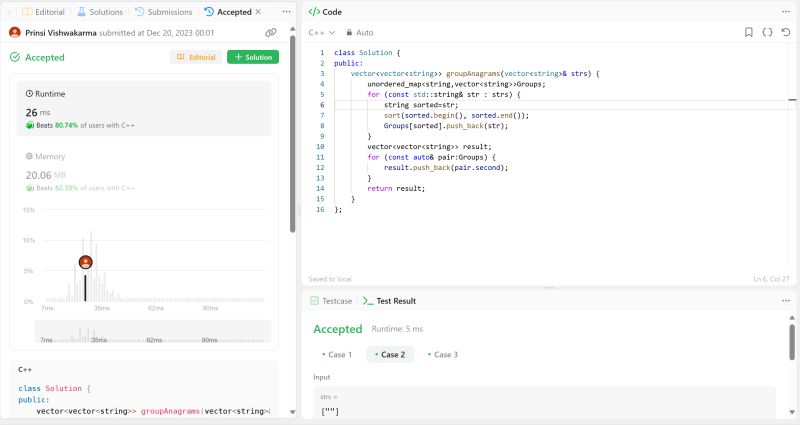Reset code to default with undo icon

click(x=786, y=33)
